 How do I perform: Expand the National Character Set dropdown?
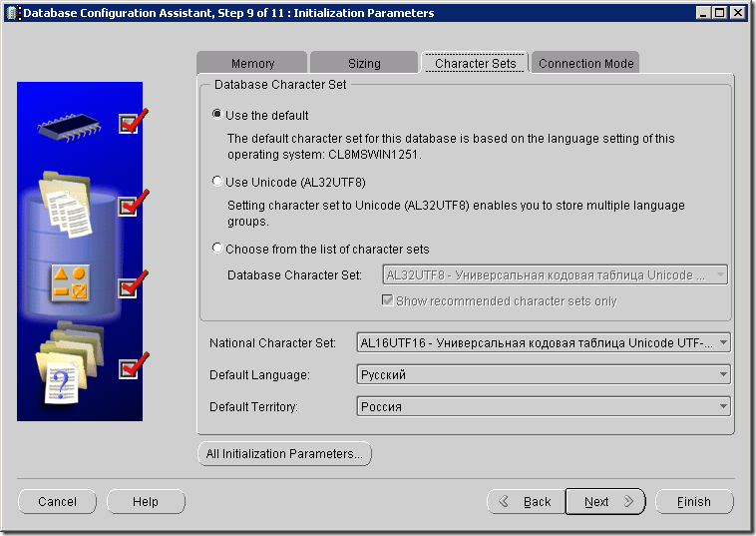click(x=544, y=342)
